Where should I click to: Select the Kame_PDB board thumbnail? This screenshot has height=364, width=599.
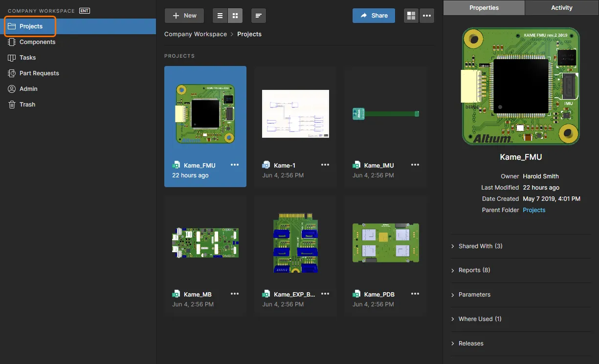point(385,243)
